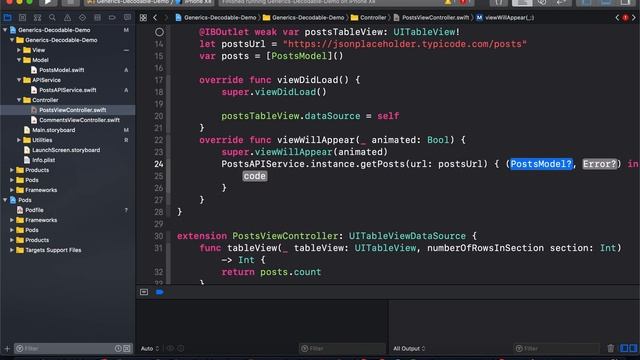
Task: Open related items grid menu
Action: 143,18
